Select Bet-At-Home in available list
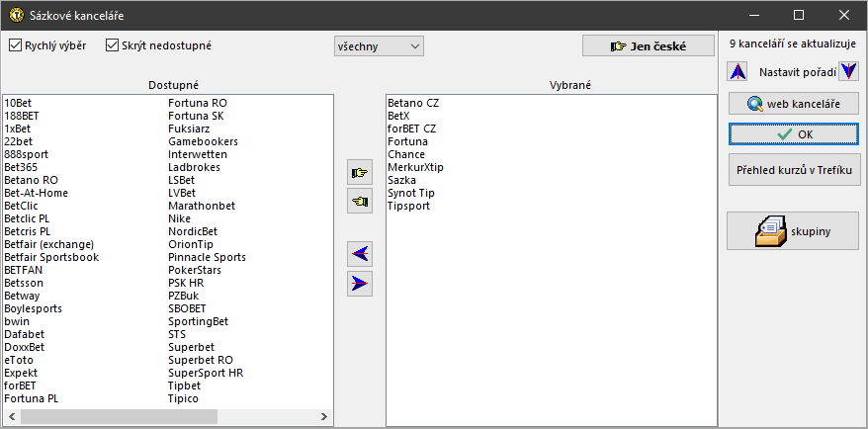Viewport: 868px width, 429px height. coord(36,193)
